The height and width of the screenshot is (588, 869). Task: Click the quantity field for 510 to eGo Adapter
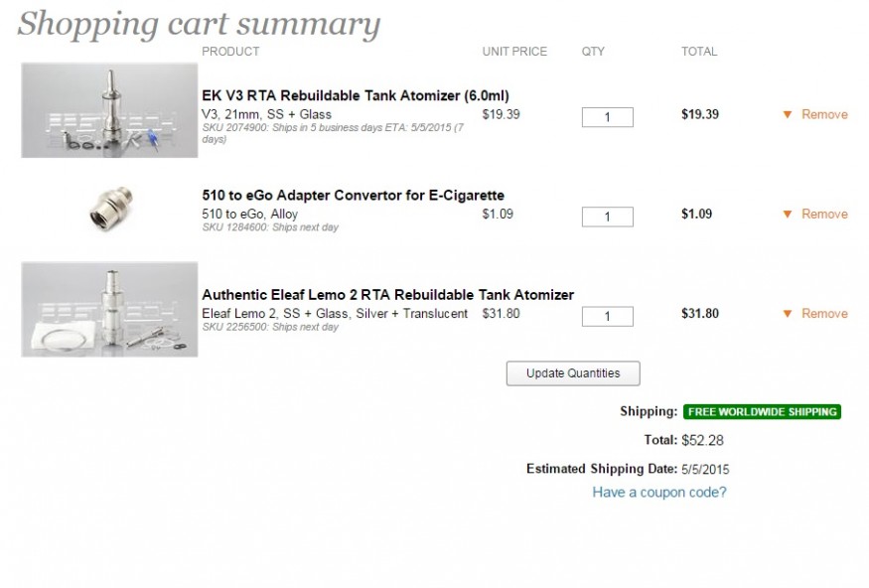point(608,217)
